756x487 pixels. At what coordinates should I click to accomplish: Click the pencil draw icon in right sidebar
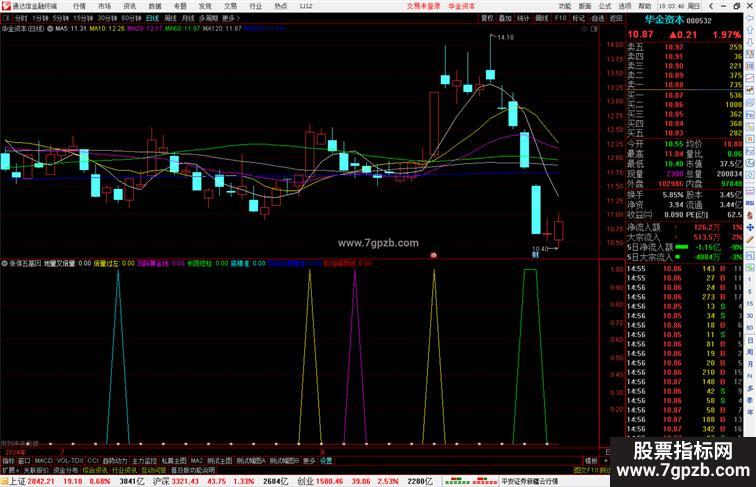[750, 239]
